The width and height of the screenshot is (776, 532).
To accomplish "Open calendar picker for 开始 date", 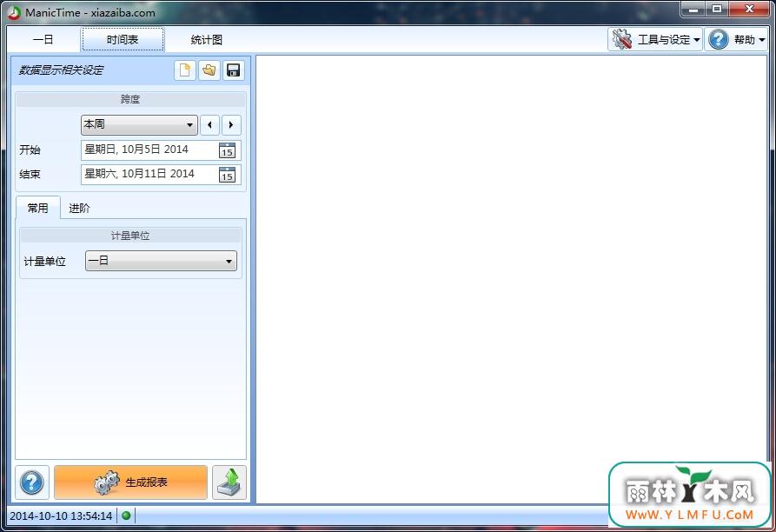I will pos(227,150).
